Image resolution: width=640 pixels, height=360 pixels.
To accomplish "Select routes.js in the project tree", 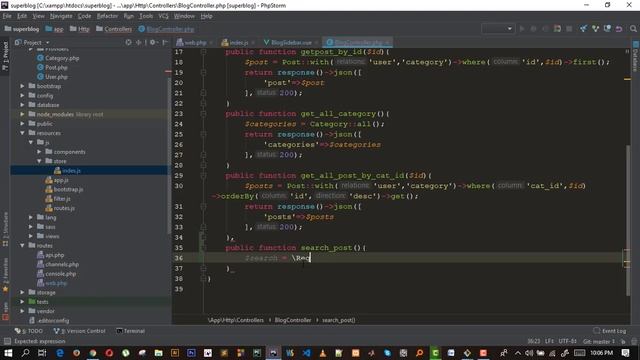I will click(x=60, y=209).
